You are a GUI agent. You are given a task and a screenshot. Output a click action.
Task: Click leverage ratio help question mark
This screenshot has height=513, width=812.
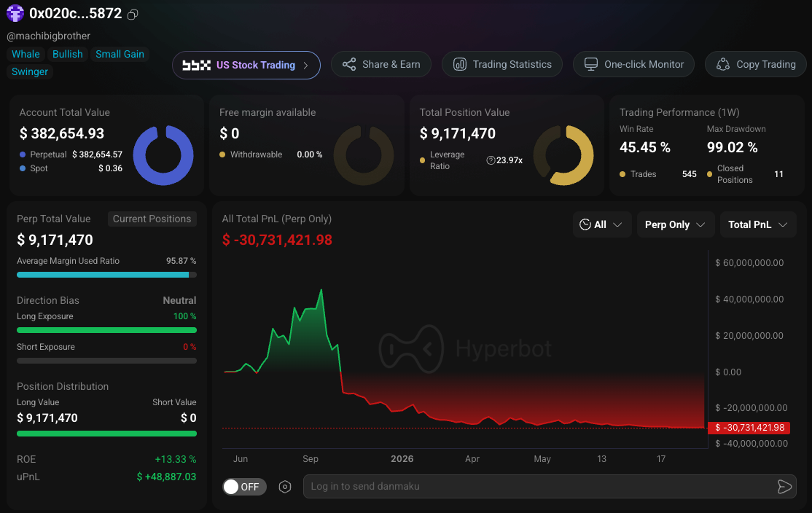(491, 160)
